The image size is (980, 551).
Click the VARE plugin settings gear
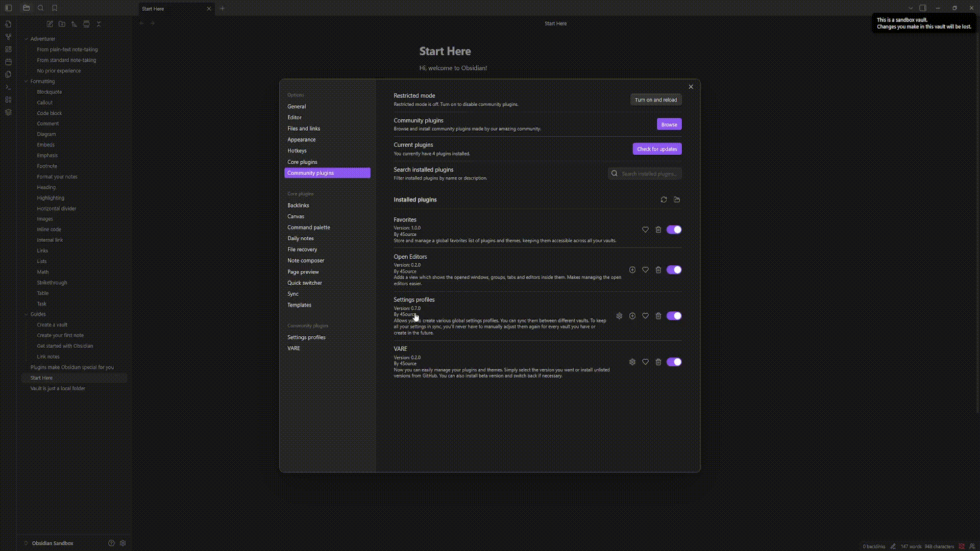(x=632, y=362)
